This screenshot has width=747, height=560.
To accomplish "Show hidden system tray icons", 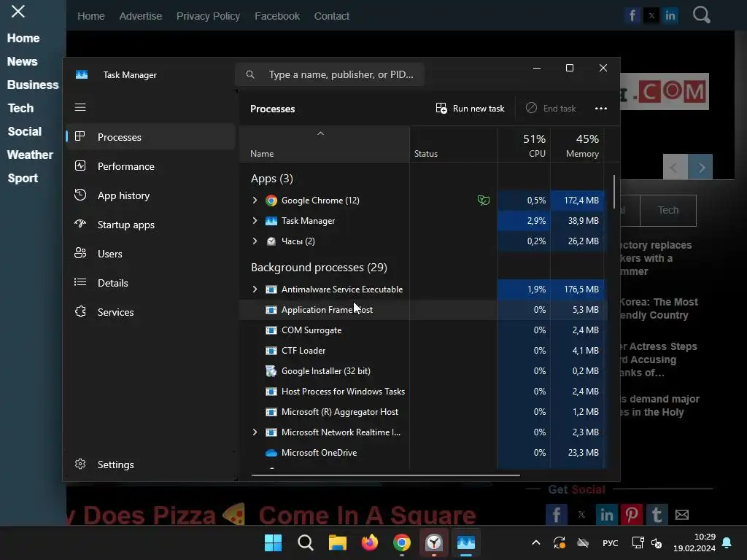I will [536, 542].
